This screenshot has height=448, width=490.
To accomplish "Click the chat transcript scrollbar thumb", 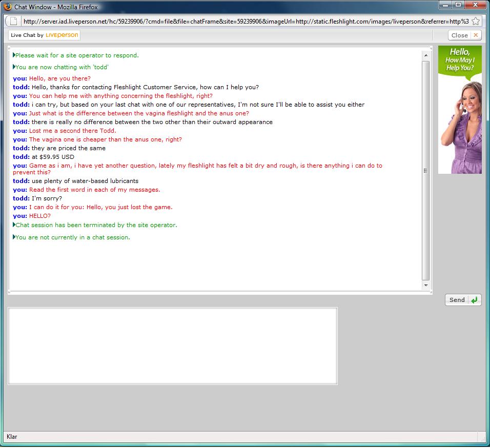I will tap(425, 171).
